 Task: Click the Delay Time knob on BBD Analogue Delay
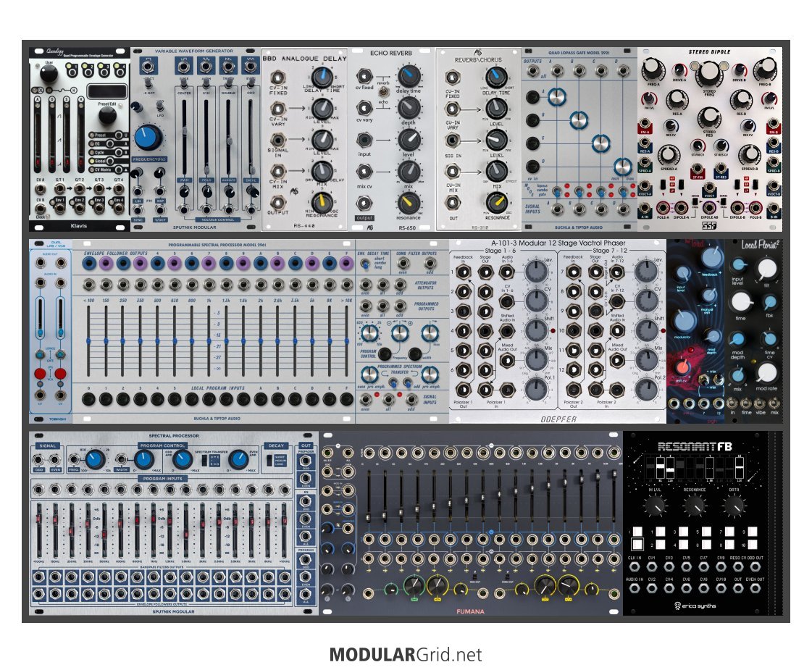(322, 78)
